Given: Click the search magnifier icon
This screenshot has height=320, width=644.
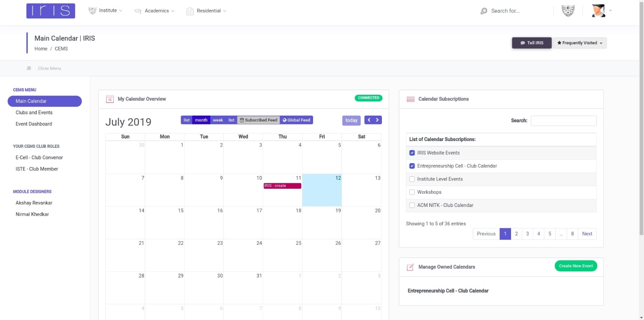Looking at the screenshot, I should pos(484,11).
